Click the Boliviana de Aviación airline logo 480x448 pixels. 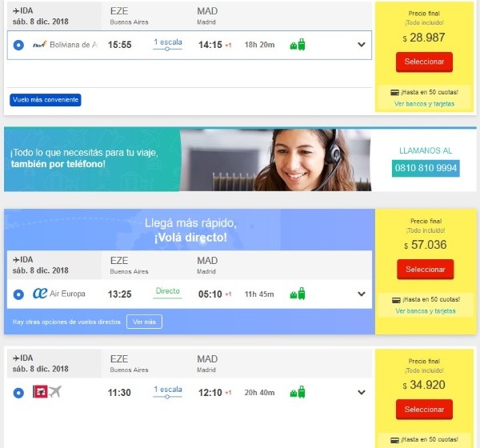pos(39,45)
